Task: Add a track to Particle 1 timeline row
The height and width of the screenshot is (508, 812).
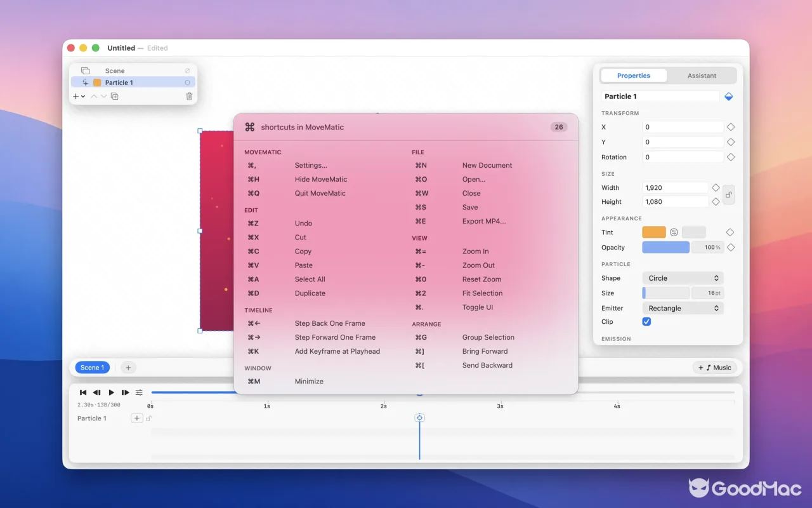Action: (x=137, y=418)
